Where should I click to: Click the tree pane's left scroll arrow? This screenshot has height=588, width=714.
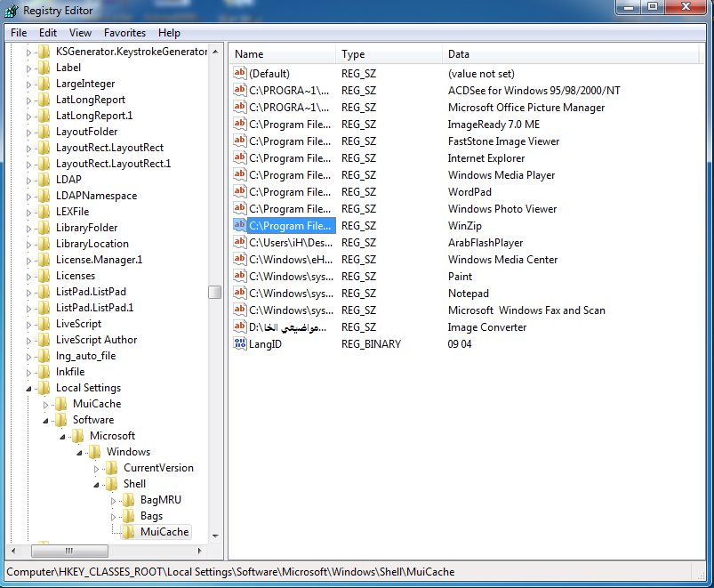coord(13,551)
